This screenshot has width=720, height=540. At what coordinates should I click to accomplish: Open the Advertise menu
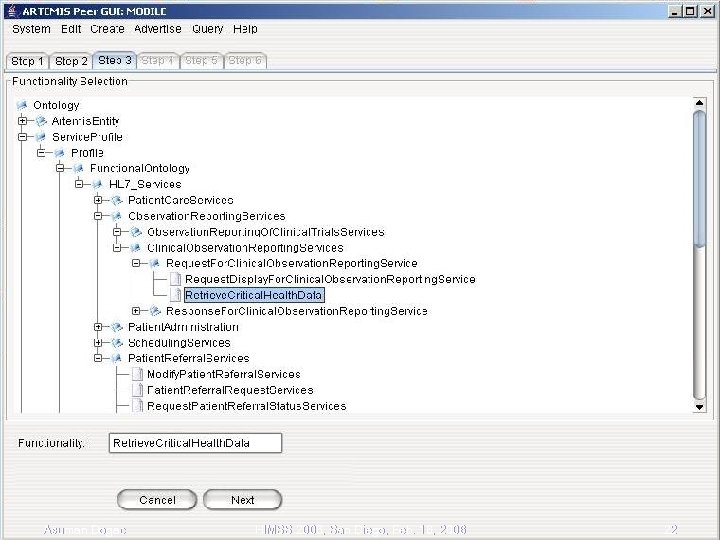[x=158, y=29]
